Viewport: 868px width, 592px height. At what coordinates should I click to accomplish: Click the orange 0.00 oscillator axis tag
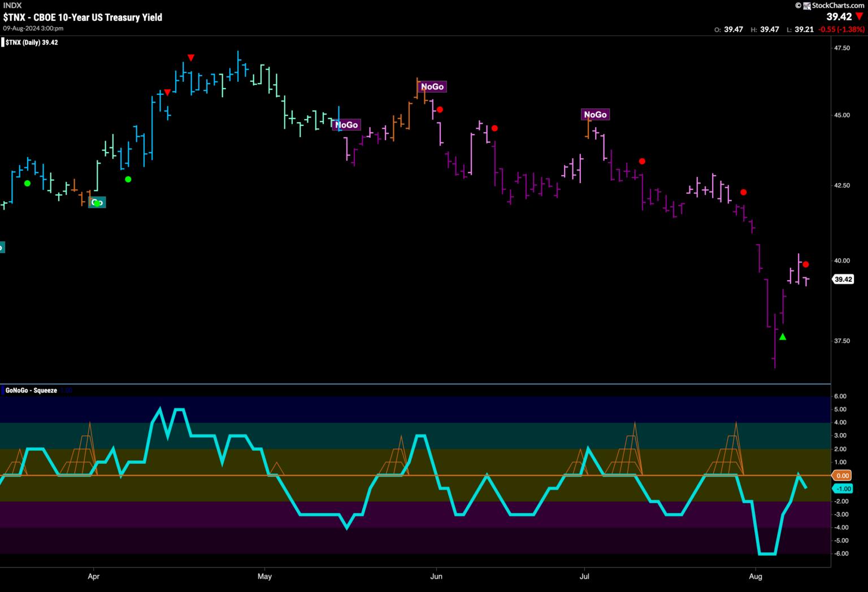point(843,476)
